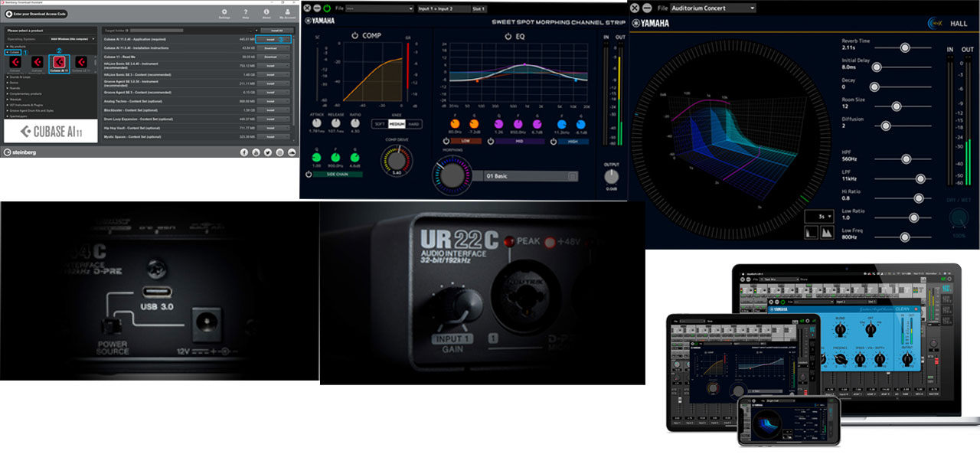Viewport: 980px width, 464px height.
Task: Click the 01 Basic preset field
Action: tap(531, 176)
